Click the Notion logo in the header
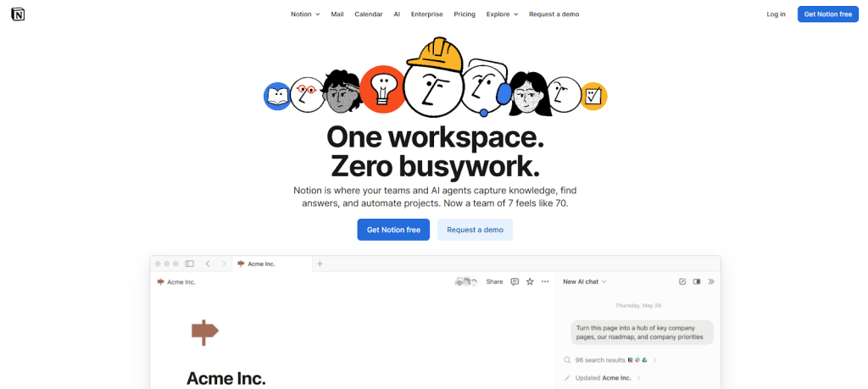Screen dimensions: 868x389 [18, 14]
